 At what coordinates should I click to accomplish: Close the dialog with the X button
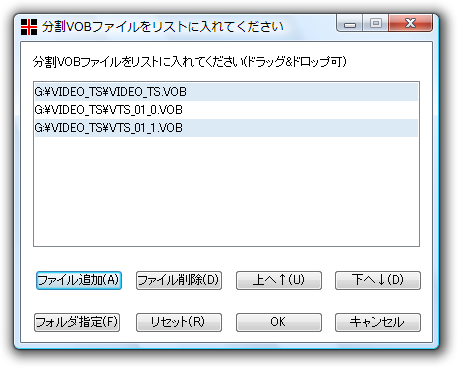tap(410, 23)
